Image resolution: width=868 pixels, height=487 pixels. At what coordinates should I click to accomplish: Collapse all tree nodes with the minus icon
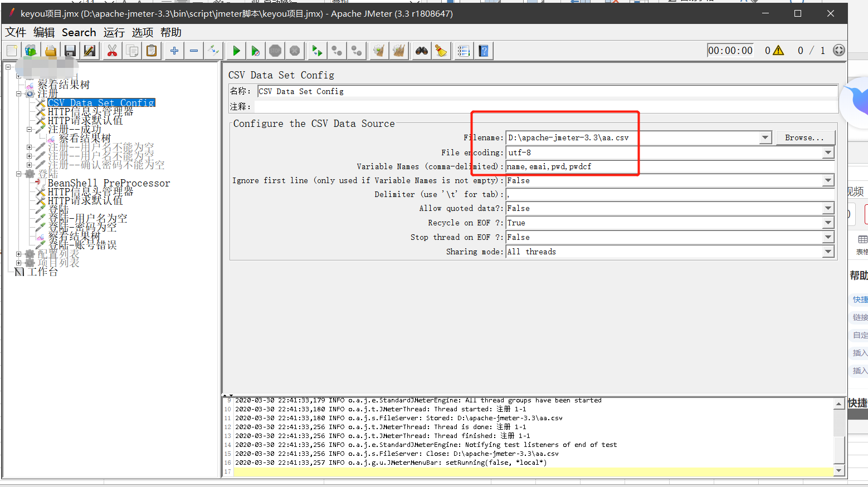click(193, 50)
